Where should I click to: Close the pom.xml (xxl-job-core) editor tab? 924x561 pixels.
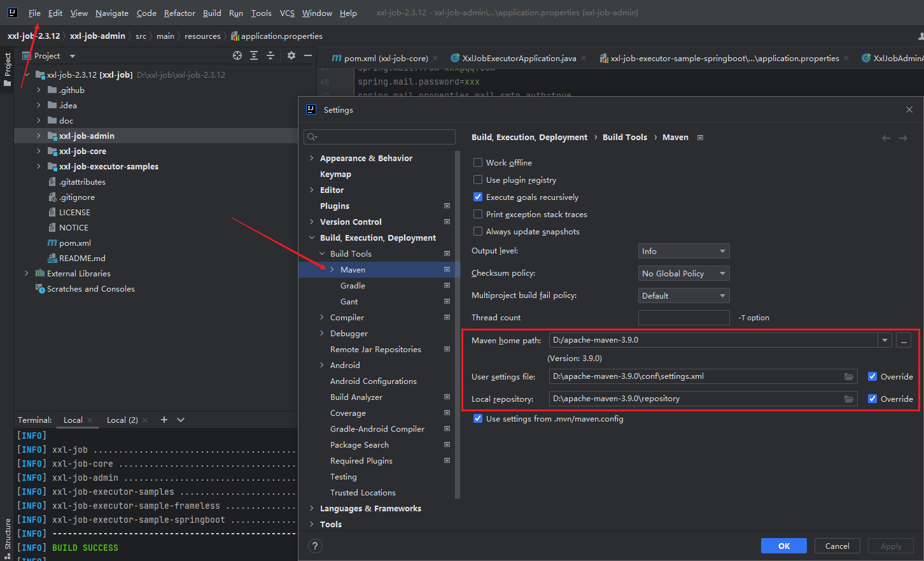click(x=435, y=58)
